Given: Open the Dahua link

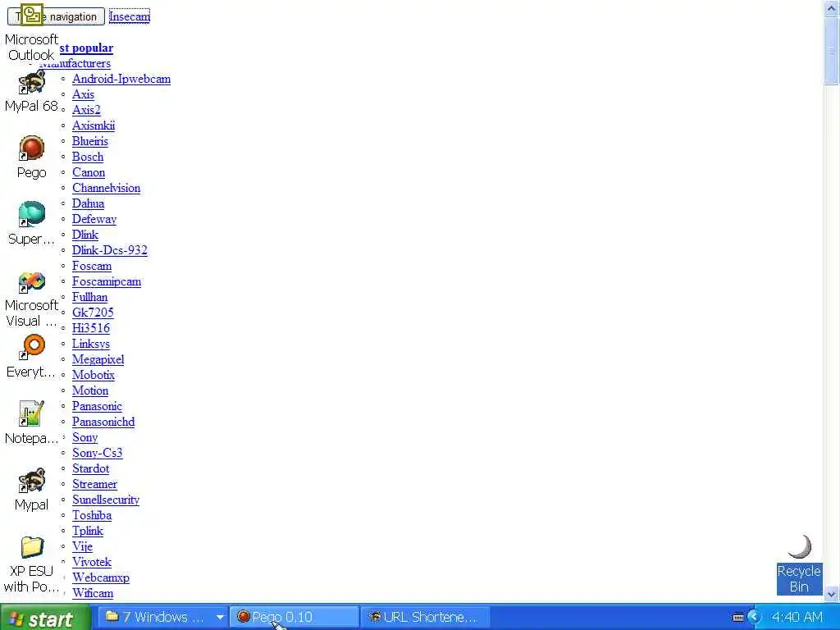Looking at the screenshot, I should pos(89,203).
